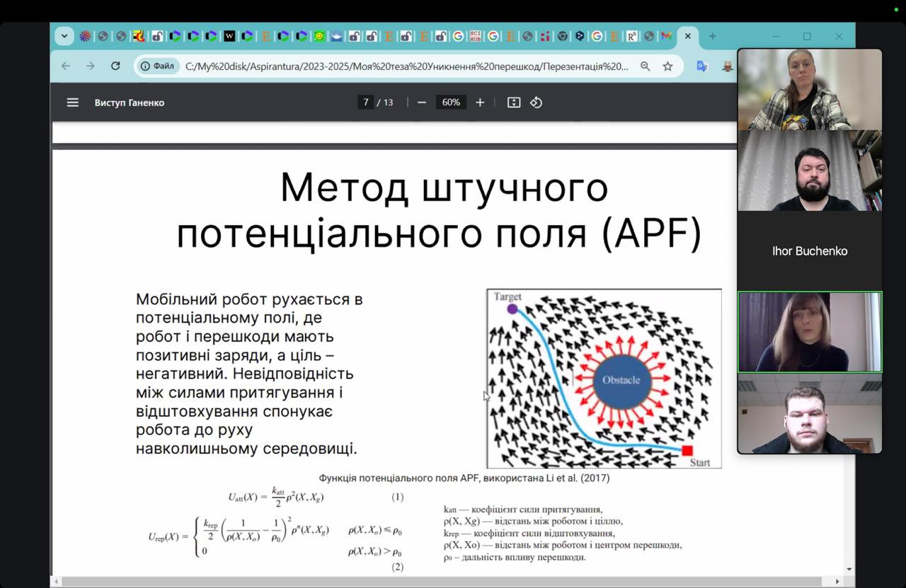Click the equation number (1)

point(398,497)
